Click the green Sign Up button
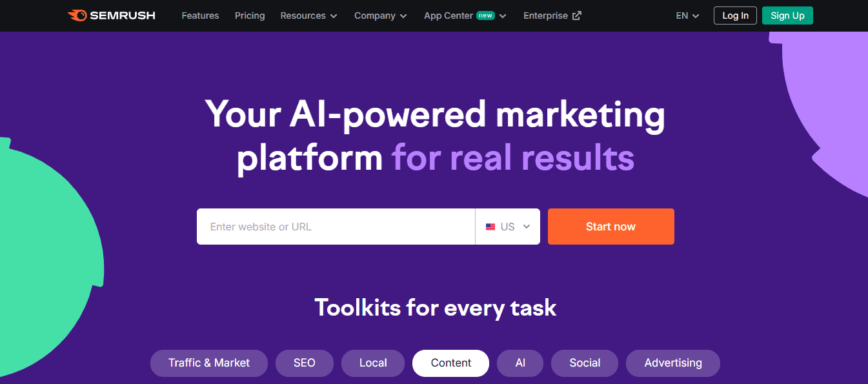Viewport: 868px width, 384px height. coord(787,15)
